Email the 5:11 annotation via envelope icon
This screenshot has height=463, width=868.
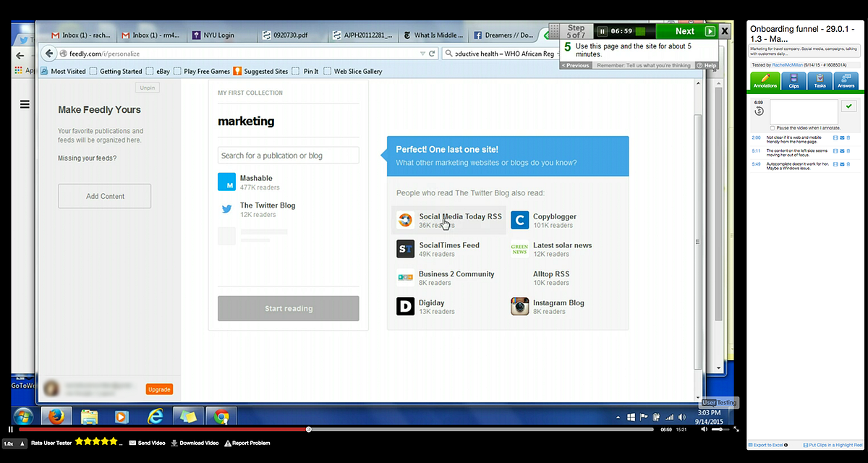coord(842,150)
